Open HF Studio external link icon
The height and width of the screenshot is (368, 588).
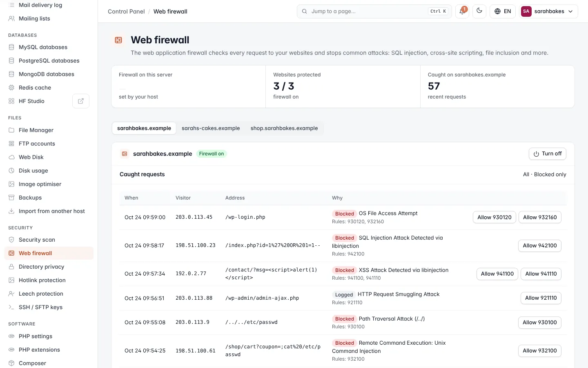(x=81, y=101)
